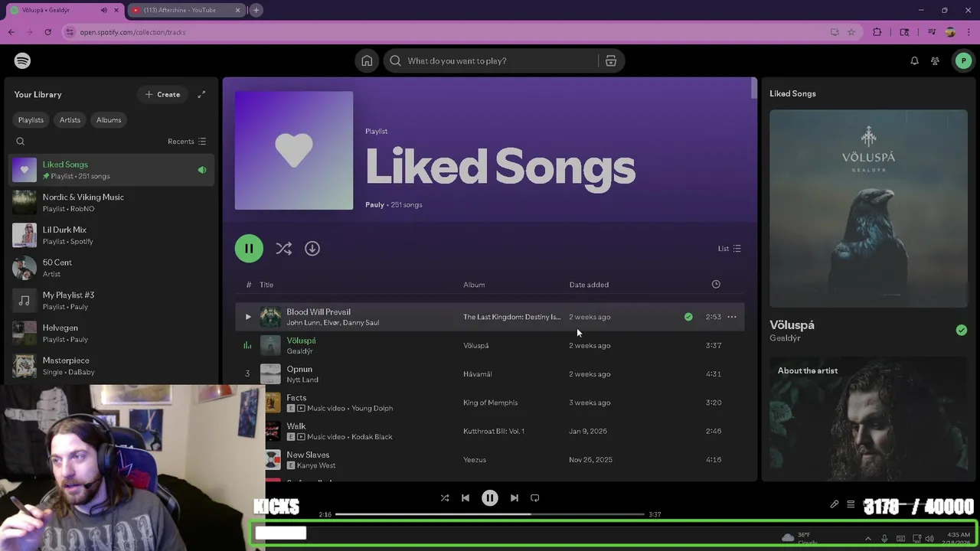The image size is (980, 551).
Task: Open the Browse icon in search bar
Action: [x=611, y=60]
